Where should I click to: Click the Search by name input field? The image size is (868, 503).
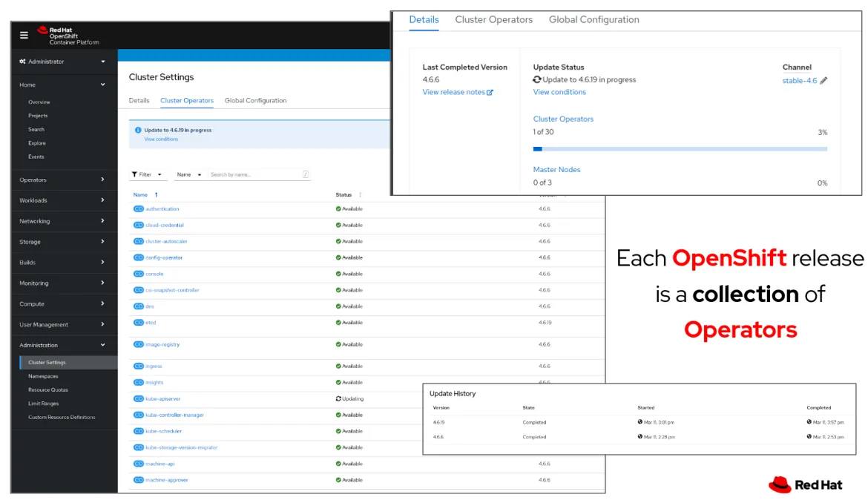pos(254,175)
